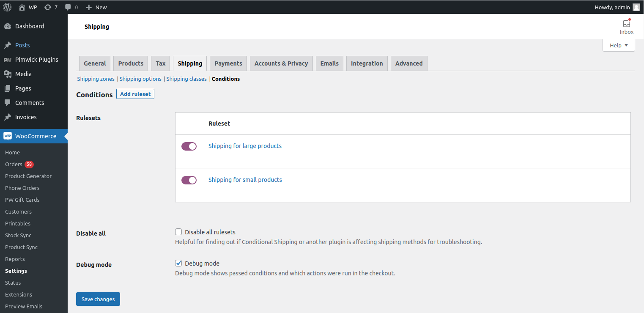Open the Integration tab
Image resolution: width=644 pixels, height=313 pixels.
pyautogui.click(x=367, y=63)
